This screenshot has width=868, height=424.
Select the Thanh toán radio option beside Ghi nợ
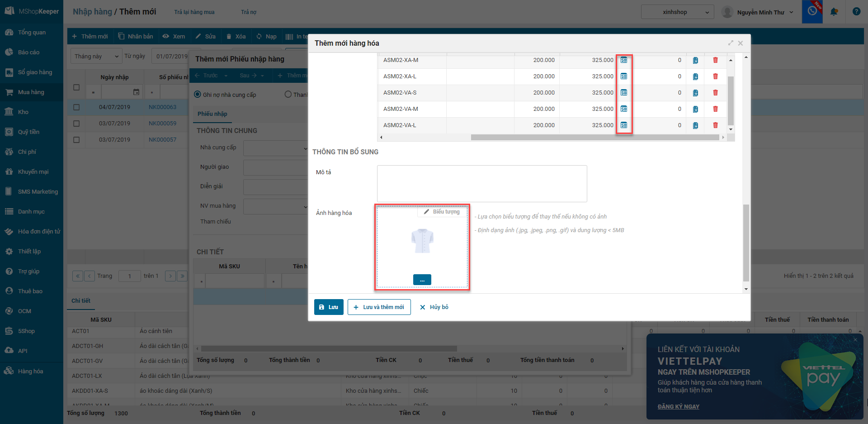point(288,95)
